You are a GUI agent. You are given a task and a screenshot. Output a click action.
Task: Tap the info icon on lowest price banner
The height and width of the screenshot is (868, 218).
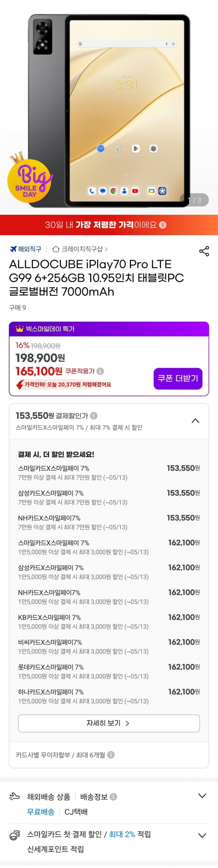(x=163, y=225)
